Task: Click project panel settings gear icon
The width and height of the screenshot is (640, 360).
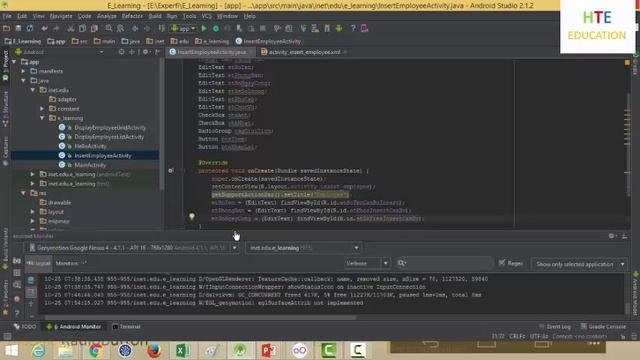Action: (x=145, y=52)
